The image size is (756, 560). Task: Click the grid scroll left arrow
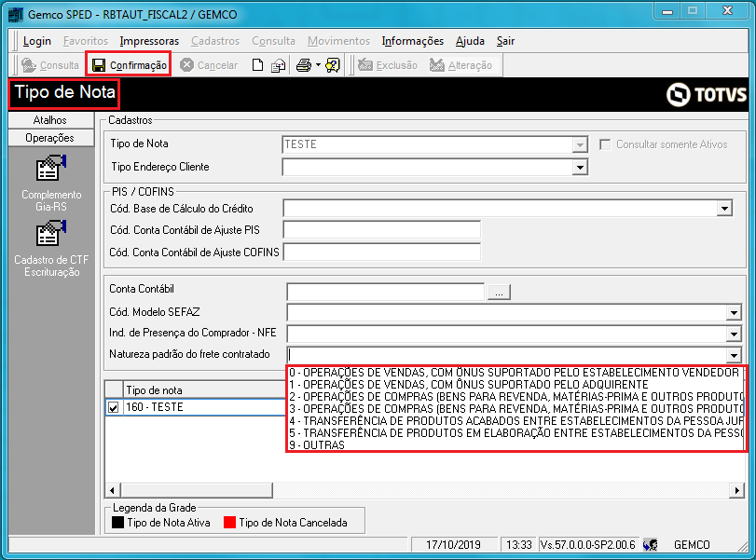click(x=113, y=491)
